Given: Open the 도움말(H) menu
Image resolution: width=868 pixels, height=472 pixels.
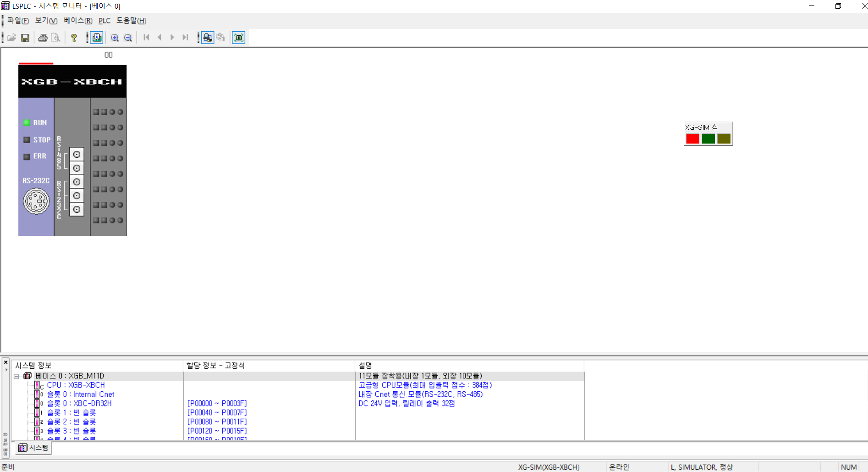Looking at the screenshot, I should pos(132,21).
